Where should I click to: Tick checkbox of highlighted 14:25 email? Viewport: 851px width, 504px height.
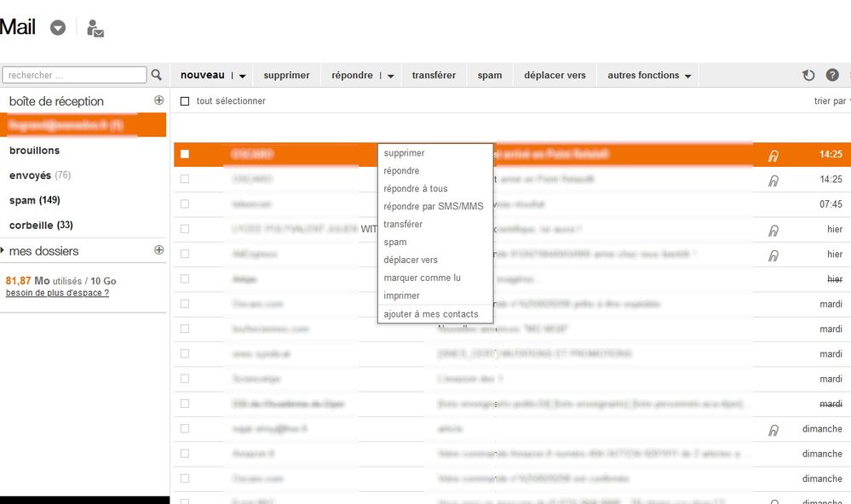pyautogui.click(x=185, y=154)
